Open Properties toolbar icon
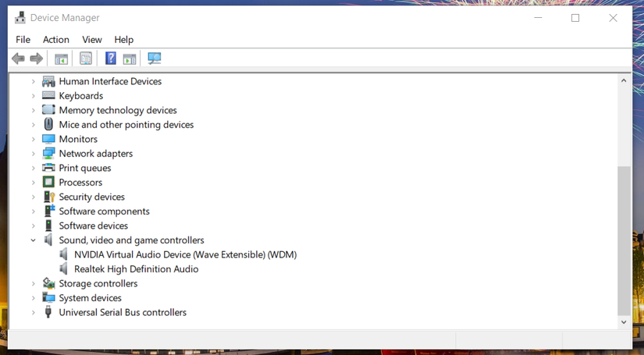Viewport: 644px width, 355px height. [86, 59]
